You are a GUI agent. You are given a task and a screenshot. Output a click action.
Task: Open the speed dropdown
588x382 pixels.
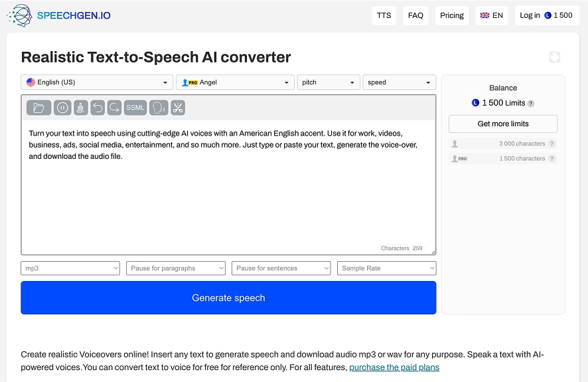(400, 82)
